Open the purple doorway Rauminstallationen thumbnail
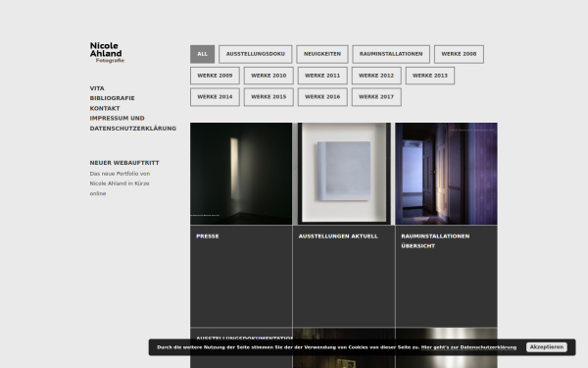Viewport: 588px width, 368px height. click(x=446, y=174)
